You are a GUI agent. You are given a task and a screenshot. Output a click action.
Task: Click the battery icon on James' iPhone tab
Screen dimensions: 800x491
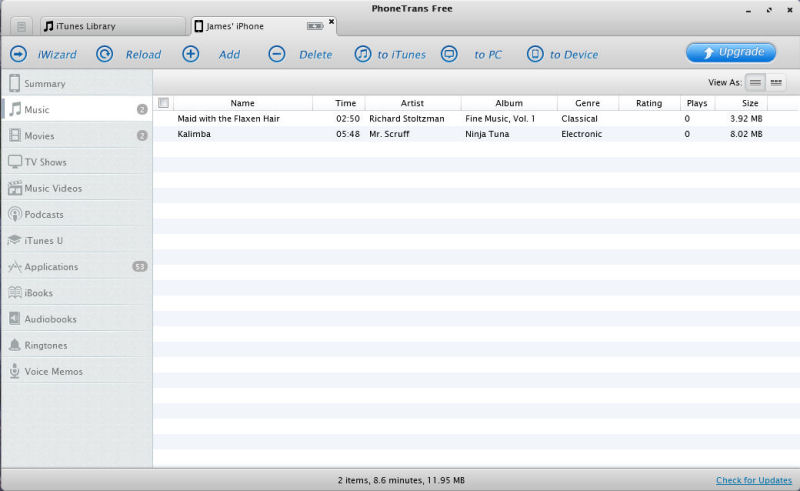[315, 26]
